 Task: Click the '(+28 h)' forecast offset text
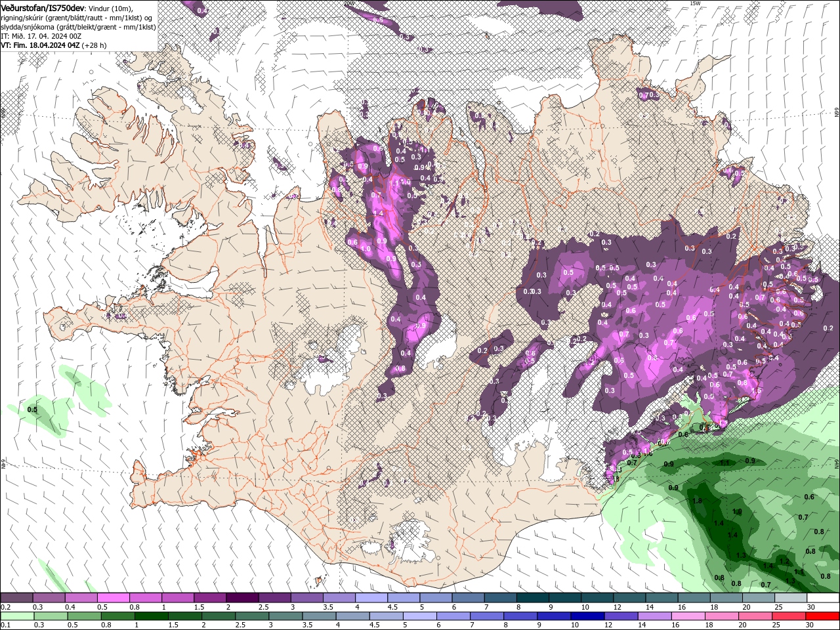(x=94, y=45)
